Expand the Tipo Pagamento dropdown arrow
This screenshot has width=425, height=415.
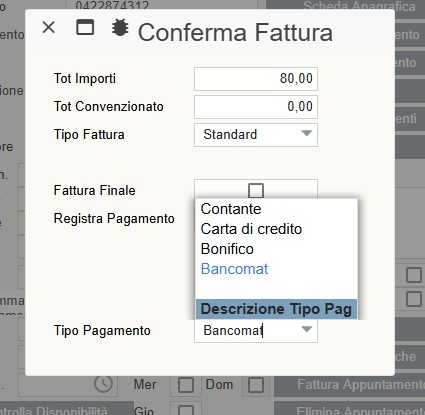[306, 330]
